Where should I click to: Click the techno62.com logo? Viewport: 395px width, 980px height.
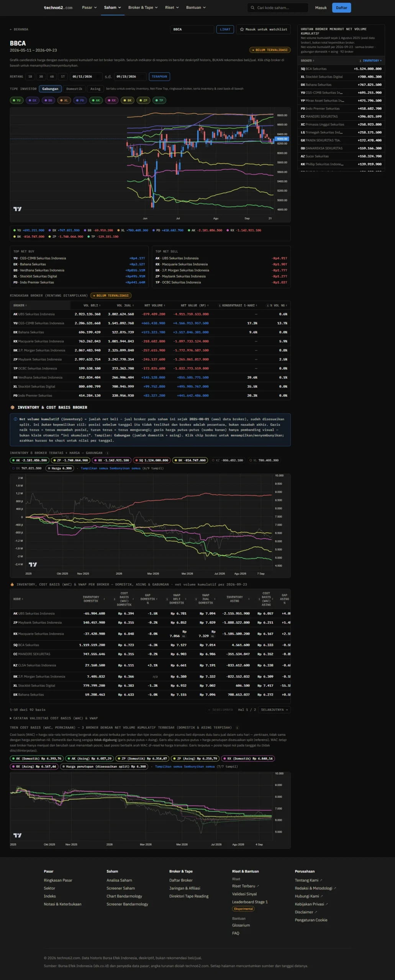click(58, 8)
